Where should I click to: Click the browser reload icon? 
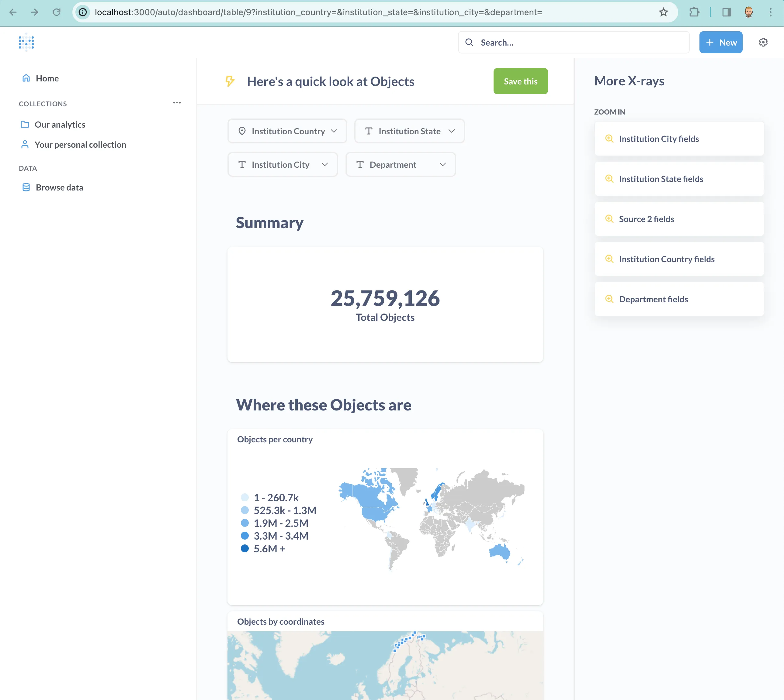[57, 12]
